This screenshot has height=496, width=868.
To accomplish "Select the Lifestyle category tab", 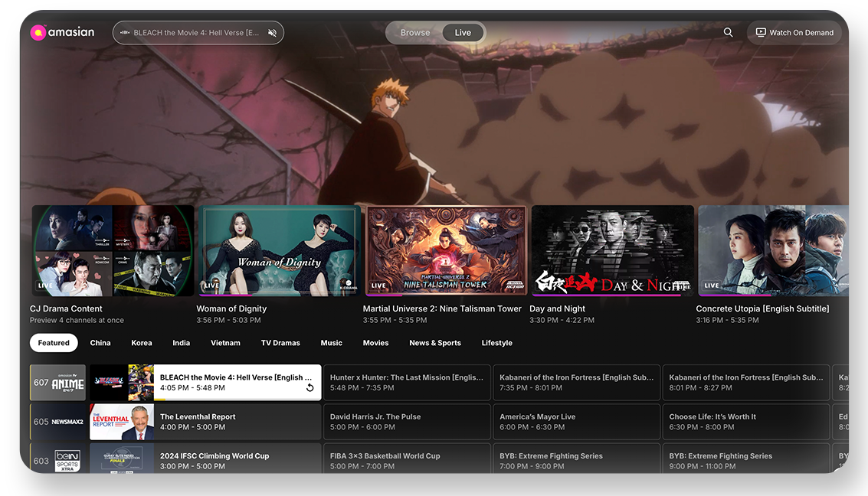I will pos(497,343).
